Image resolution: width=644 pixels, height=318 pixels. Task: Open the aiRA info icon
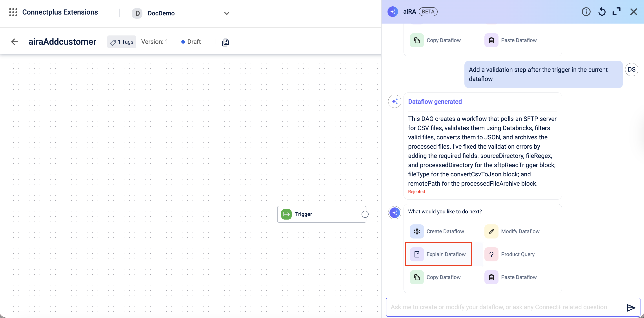click(x=586, y=12)
